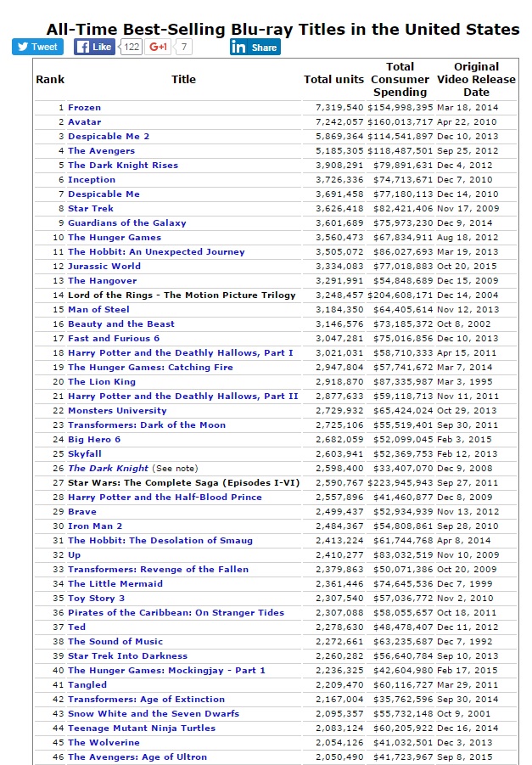Open Harry Potter Deathly Hallows, Part II link
Viewport: 532px width, 765px height.
pyautogui.click(x=183, y=397)
